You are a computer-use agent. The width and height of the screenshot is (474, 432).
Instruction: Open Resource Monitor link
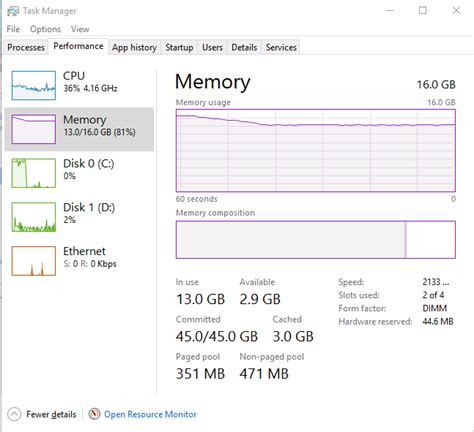(150, 414)
